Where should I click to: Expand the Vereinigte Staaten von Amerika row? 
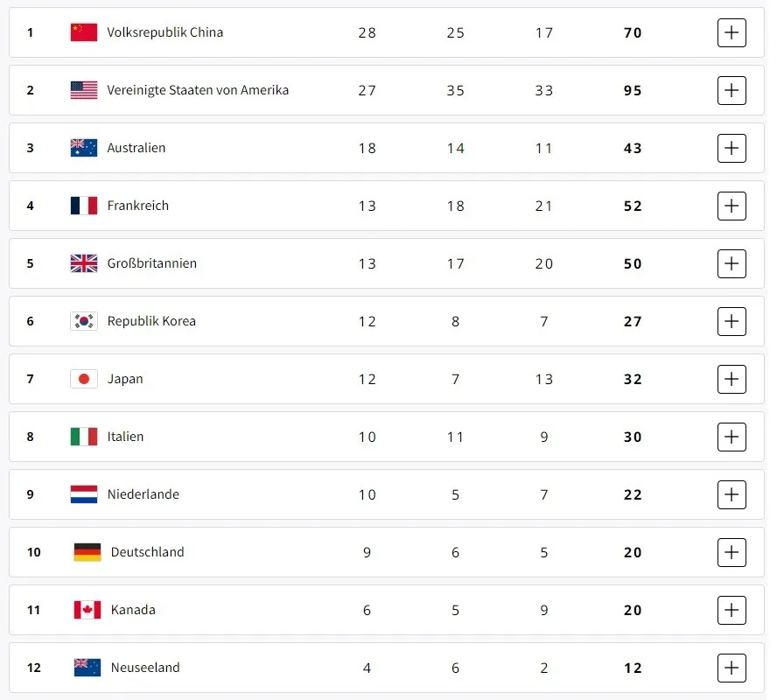pyautogui.click(x=731, y=90)
